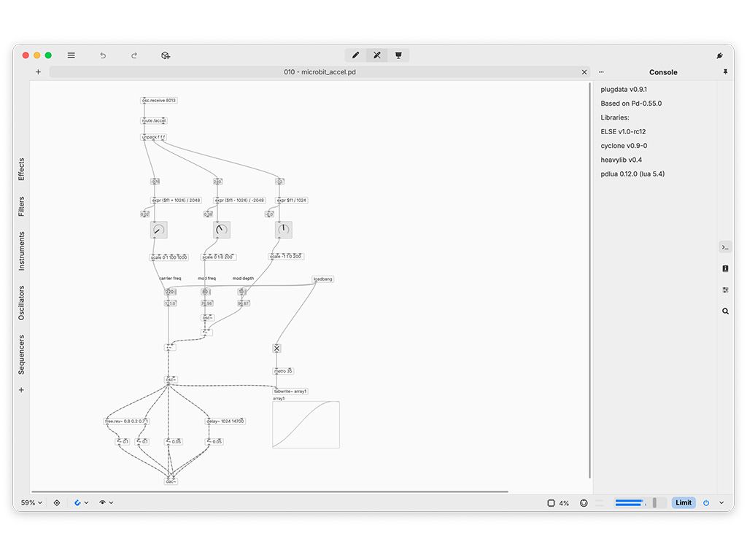This screenshot has height=560, width=747.
Task: Open the Oscillators palette tab
Action: click(x=21, y=303)
